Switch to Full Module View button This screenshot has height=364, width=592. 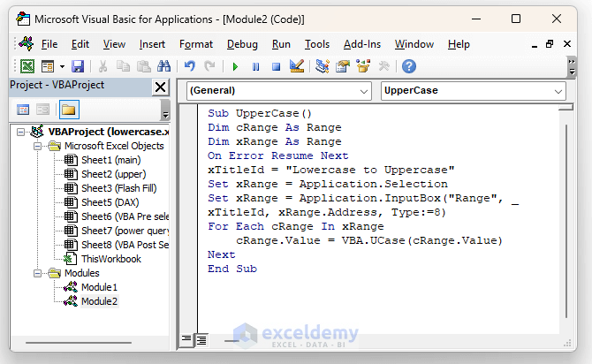(x=201, y=340)
